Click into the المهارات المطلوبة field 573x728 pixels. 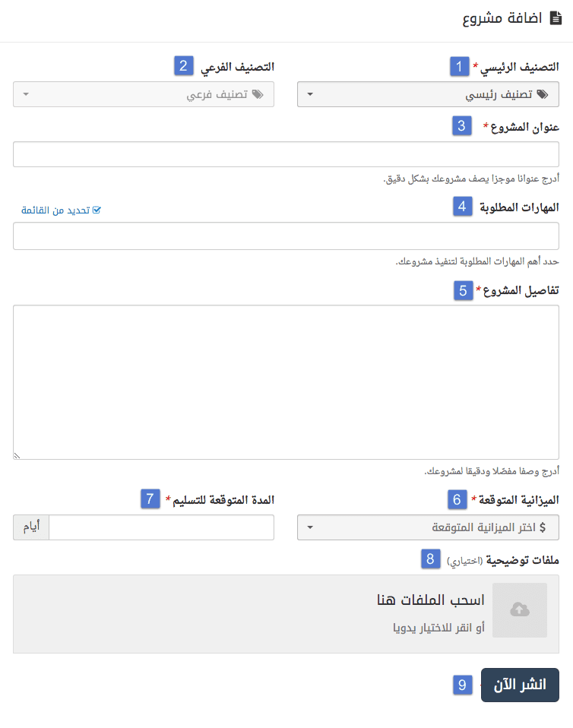point(286,236)
